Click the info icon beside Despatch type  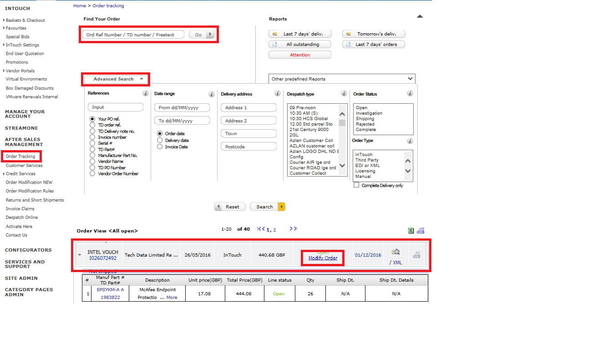tap(344, 93)
